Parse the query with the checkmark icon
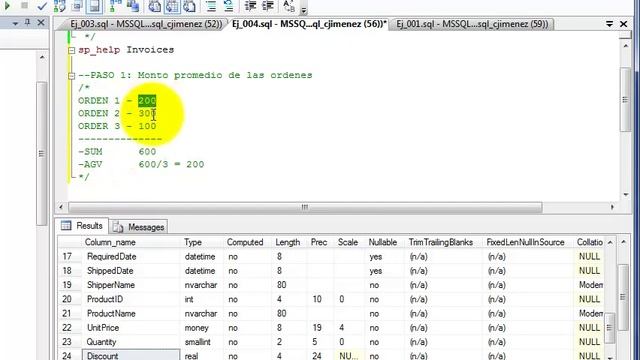The image size is (640, 360). pos(42,6)
